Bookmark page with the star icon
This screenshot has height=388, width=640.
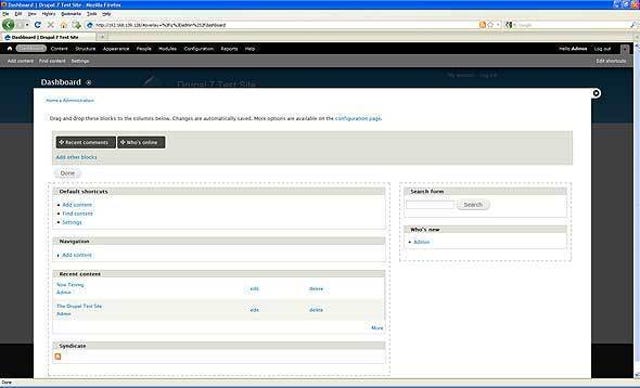tap(491, 25)
